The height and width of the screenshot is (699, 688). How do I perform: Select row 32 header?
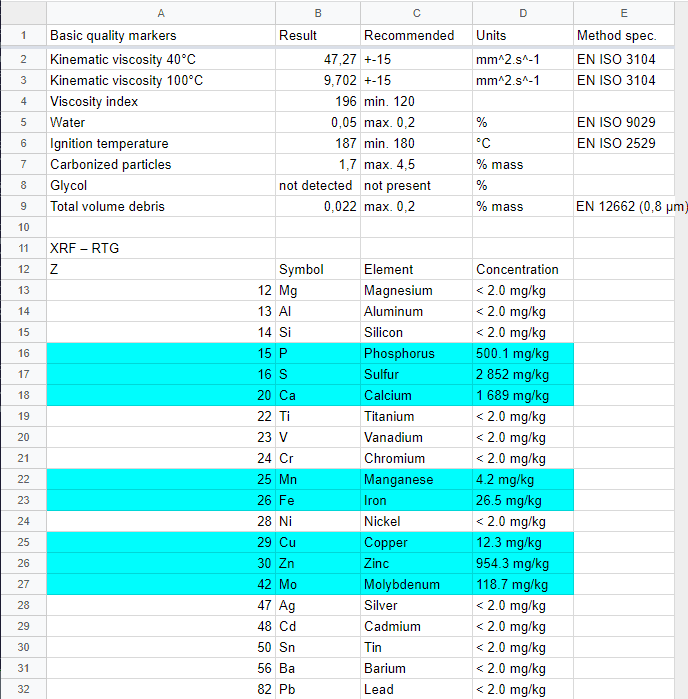click(23, 689)
